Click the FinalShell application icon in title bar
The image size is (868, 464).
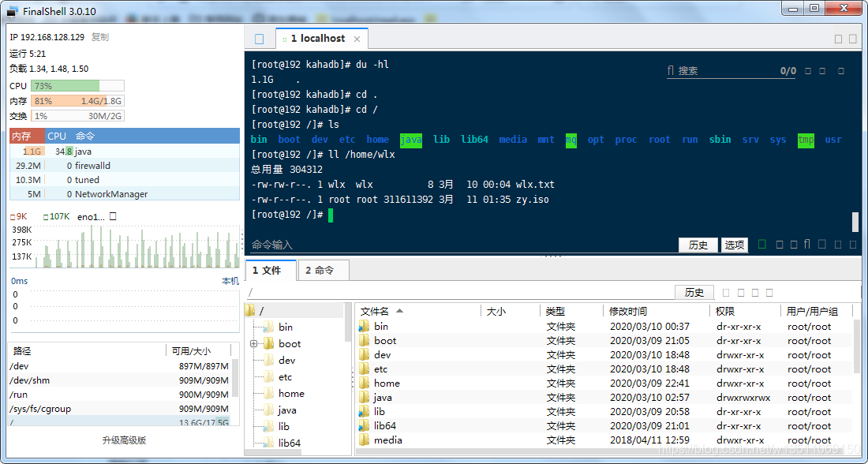coord(11,8)
